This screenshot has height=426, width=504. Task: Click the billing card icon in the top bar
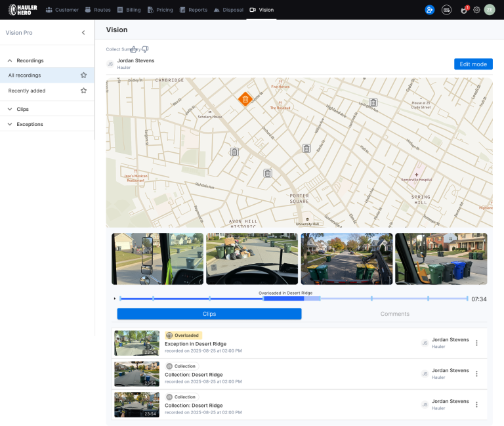(x=446, y=10)
